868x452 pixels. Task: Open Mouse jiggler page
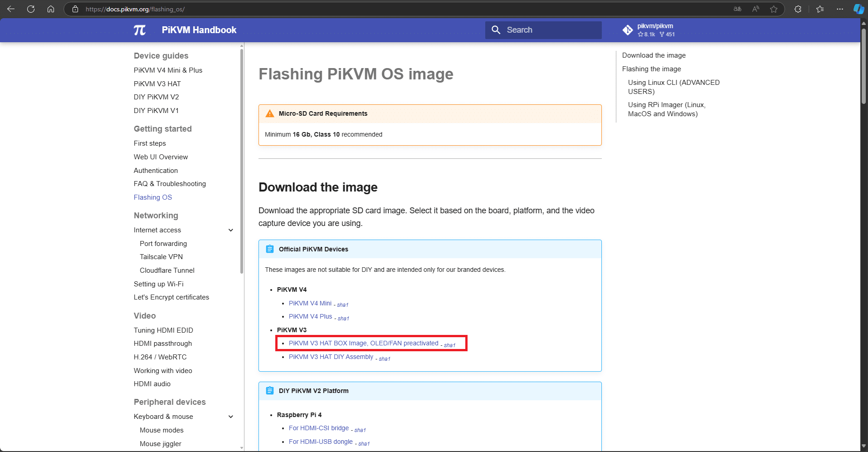click(161, 444)
